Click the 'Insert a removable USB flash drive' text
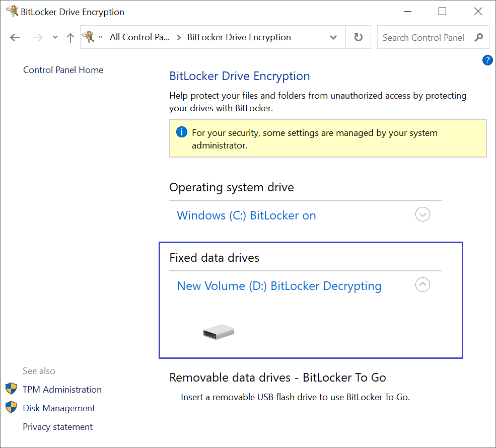This screenshot has width=496, height=448. 295,397
